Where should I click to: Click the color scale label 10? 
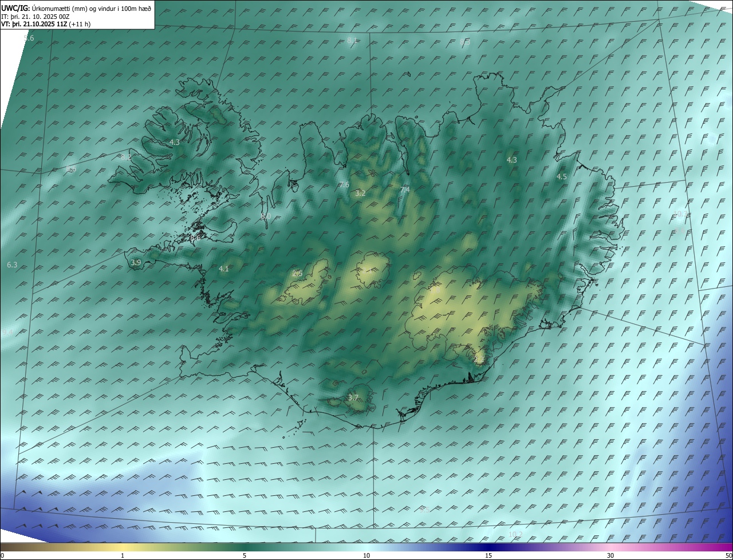[x=366, y=555]
